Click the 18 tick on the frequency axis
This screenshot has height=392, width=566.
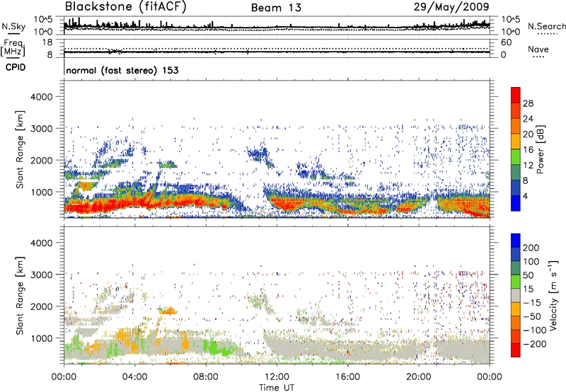47,42
